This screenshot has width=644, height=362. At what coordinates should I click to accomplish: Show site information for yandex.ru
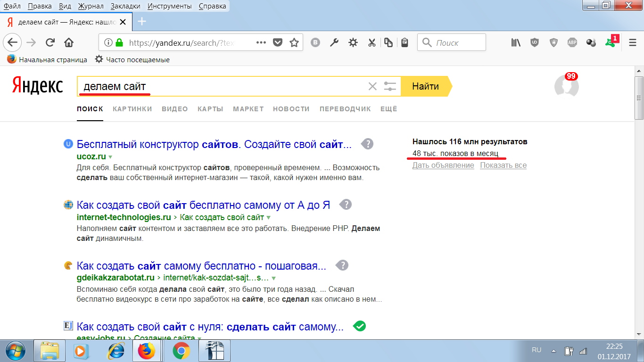pyautogui.click(x=108, y=42)
